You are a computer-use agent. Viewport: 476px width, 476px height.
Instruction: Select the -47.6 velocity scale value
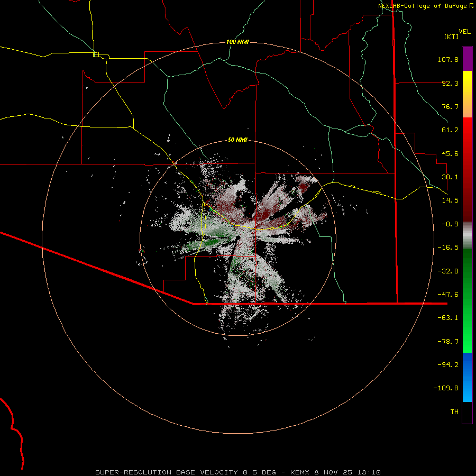[x=448, y=295]
